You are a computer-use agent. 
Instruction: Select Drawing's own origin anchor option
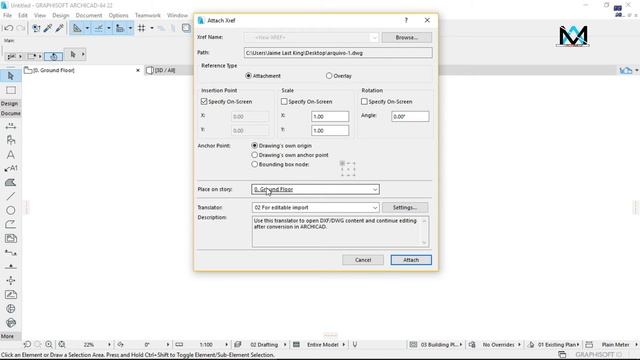tap(255, 146)
